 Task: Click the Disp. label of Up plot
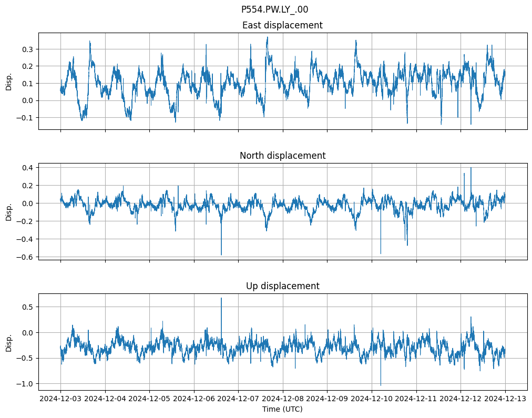click(x=9, y=342)
